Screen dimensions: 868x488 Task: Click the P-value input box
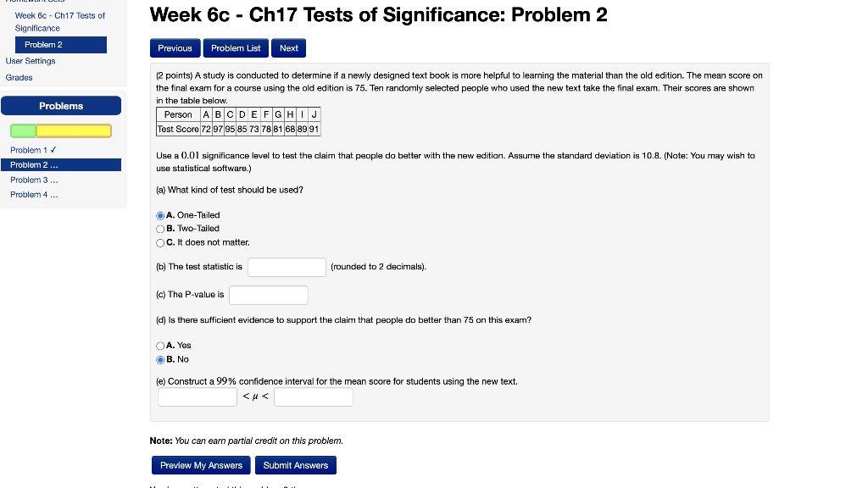[268, 295]
